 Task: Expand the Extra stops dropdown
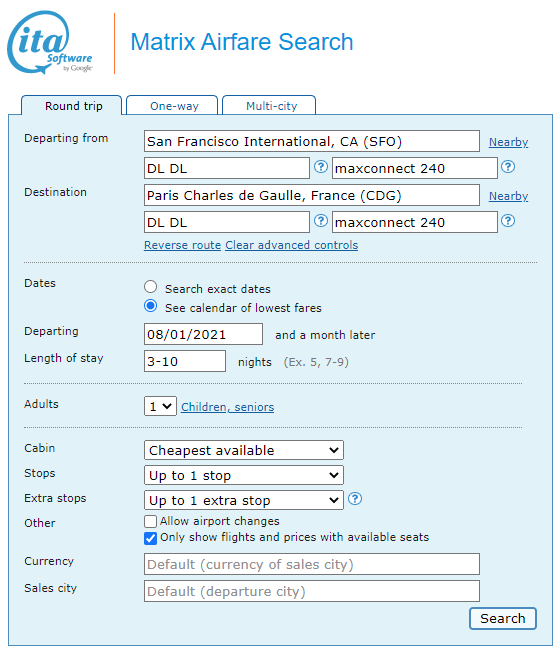tap(244, 500)
